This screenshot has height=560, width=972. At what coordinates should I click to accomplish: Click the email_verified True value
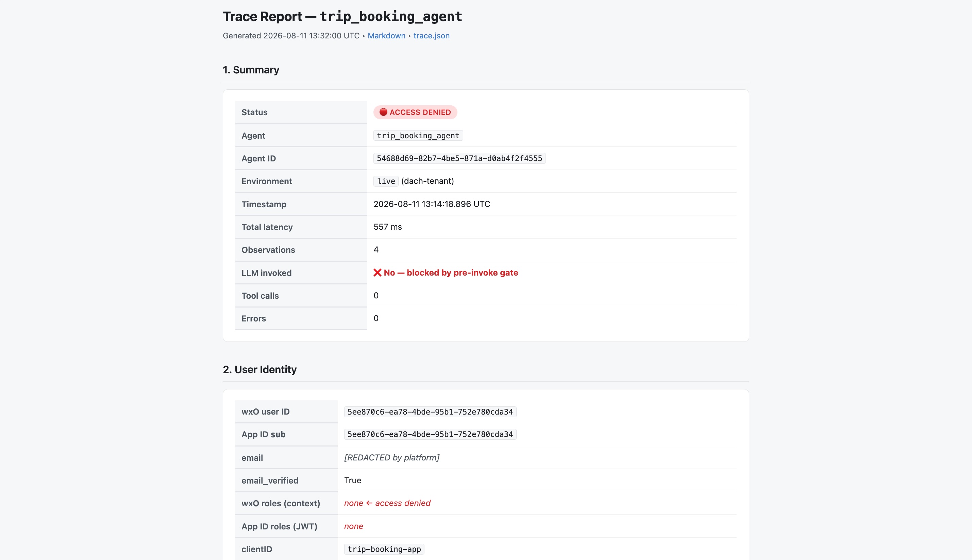coord(352,480)
